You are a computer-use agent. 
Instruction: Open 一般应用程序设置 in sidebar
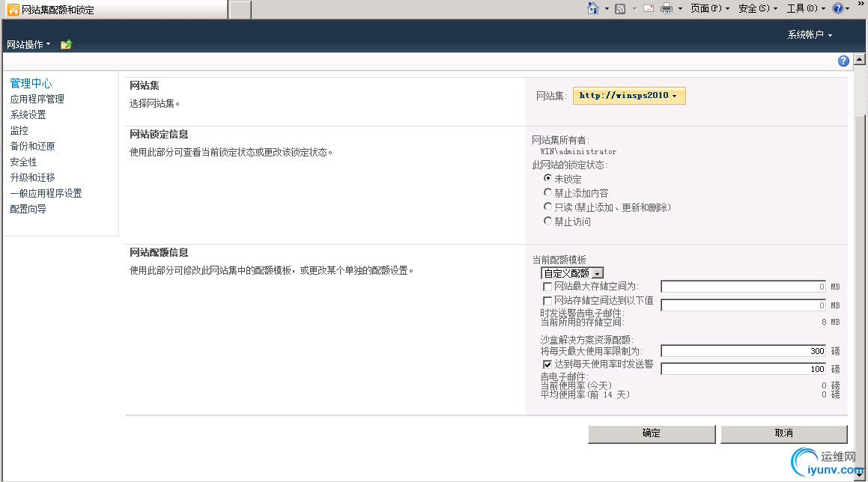point(46,194)
